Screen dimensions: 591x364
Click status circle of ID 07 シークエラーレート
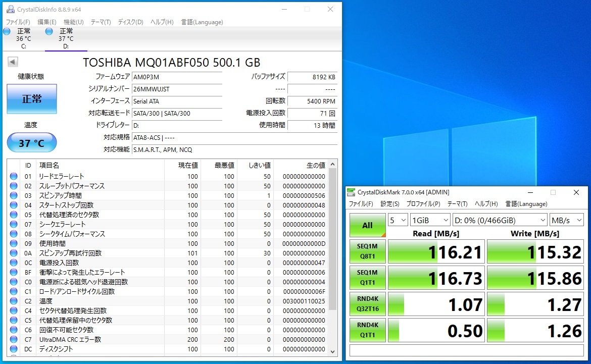14,224
